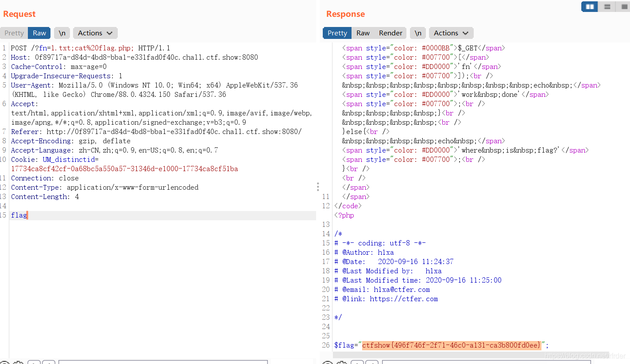The width and height of the screenshot is (630, 364).
Task: Click the Host header line
Action: pyautogui.click(x=135, y=57)
